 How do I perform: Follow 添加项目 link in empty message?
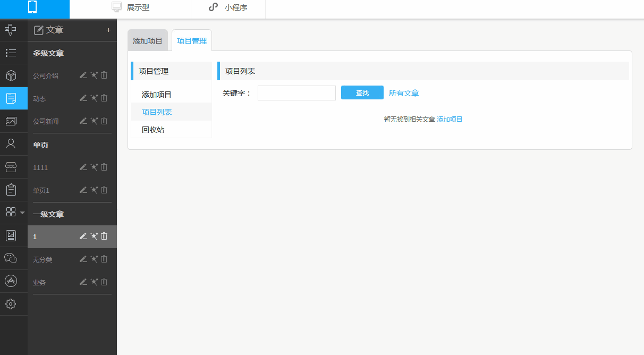tap(450, 120)
